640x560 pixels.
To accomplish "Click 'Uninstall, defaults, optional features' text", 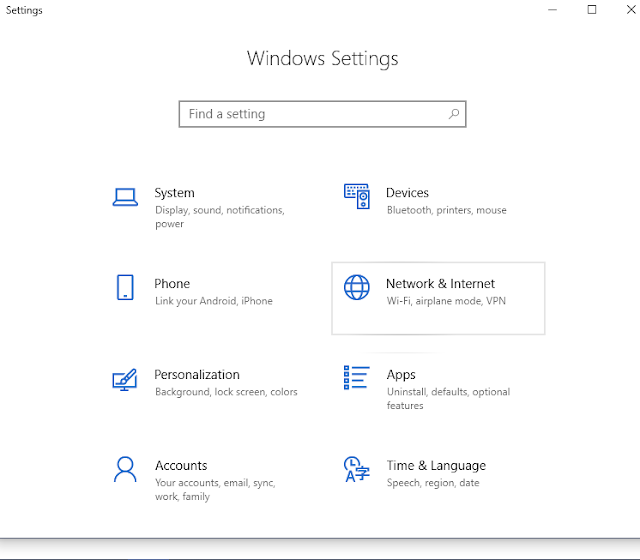I will point(448,399).
